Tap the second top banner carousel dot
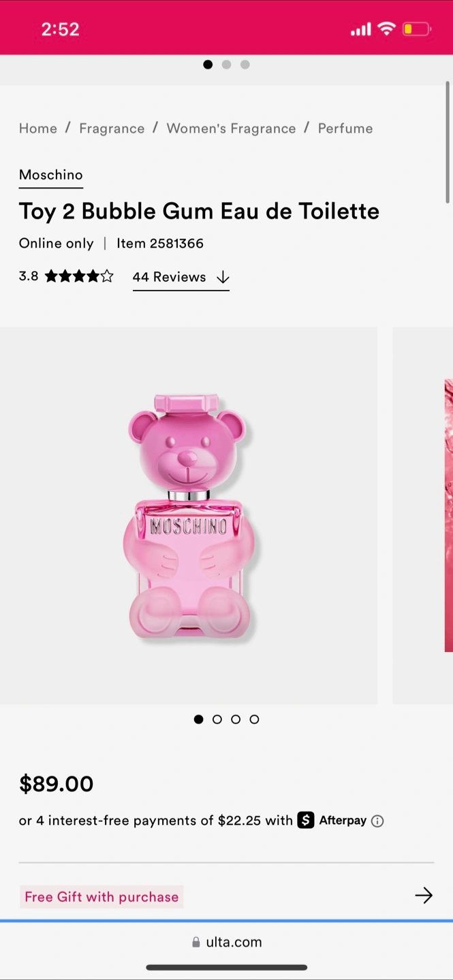453x980 pixels. click(226, 65)
